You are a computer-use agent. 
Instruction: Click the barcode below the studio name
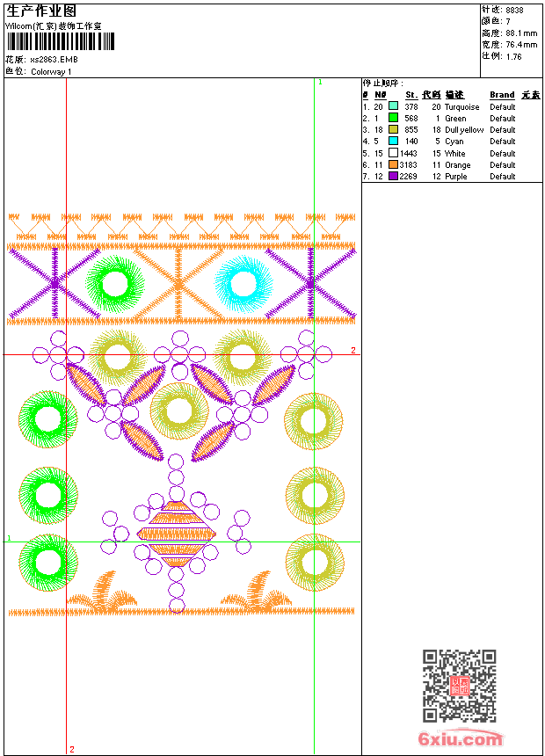[61, 41]
